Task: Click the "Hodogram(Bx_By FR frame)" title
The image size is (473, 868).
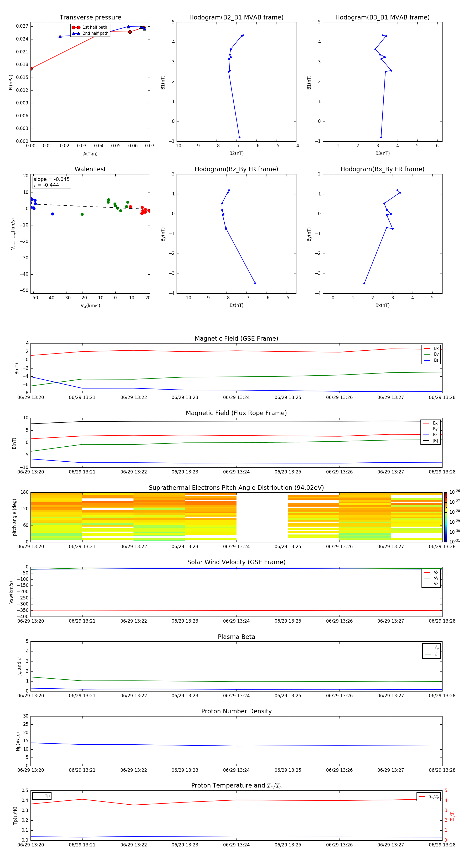Action: 382,169
